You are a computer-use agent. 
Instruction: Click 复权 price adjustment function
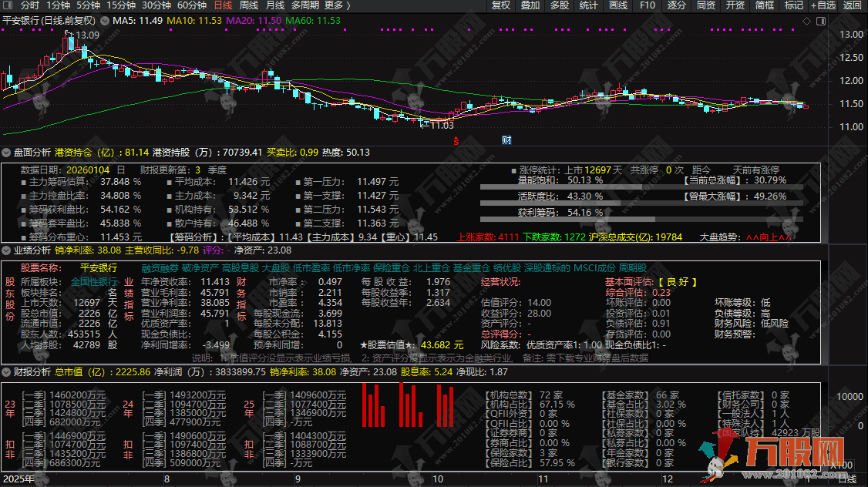[500, 5]
